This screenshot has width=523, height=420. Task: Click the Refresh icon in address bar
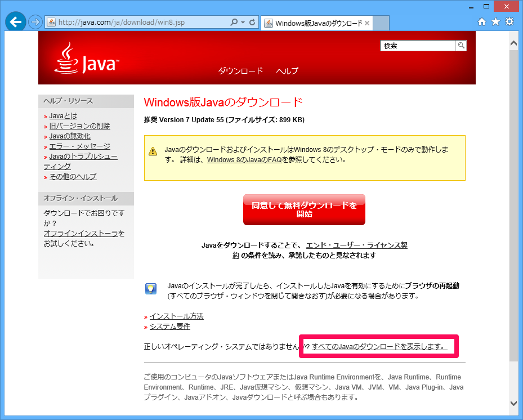coord(252,23)
